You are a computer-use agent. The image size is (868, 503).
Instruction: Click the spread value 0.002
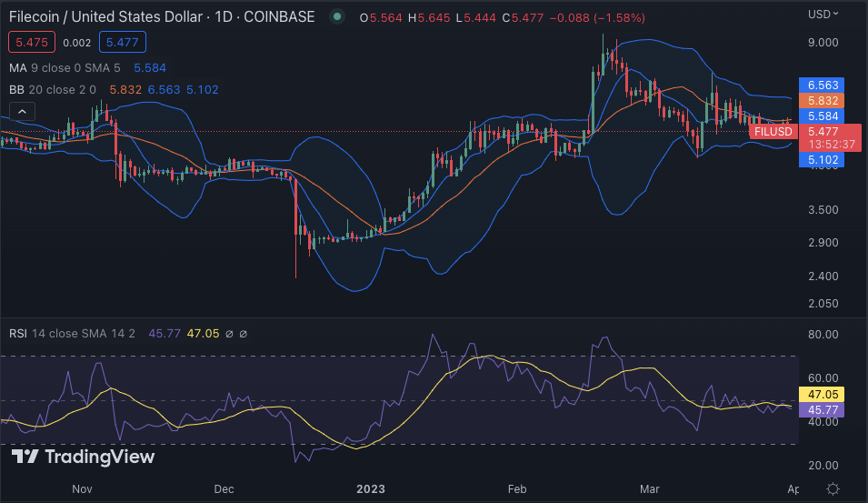tap(77, 43)
